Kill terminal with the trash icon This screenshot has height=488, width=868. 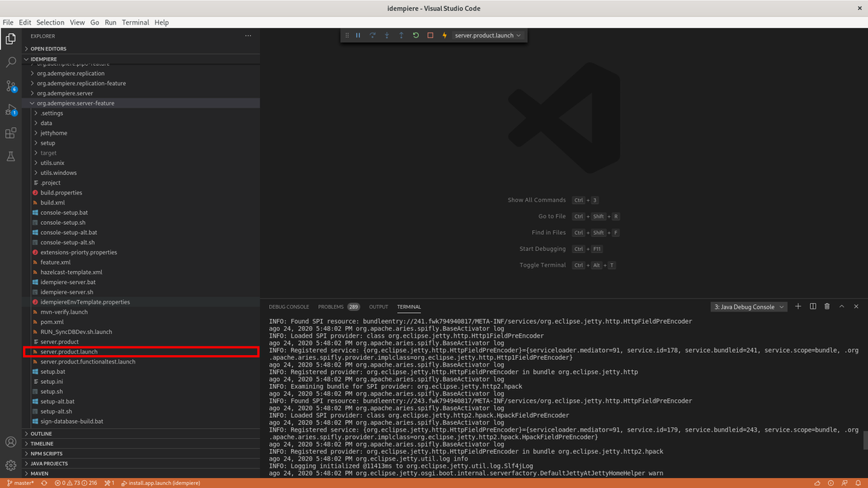[827, 307]
